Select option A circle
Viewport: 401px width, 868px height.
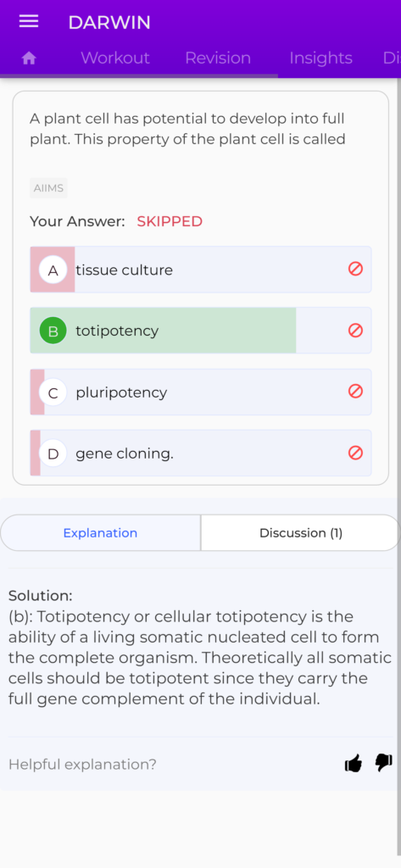(53, 270)
